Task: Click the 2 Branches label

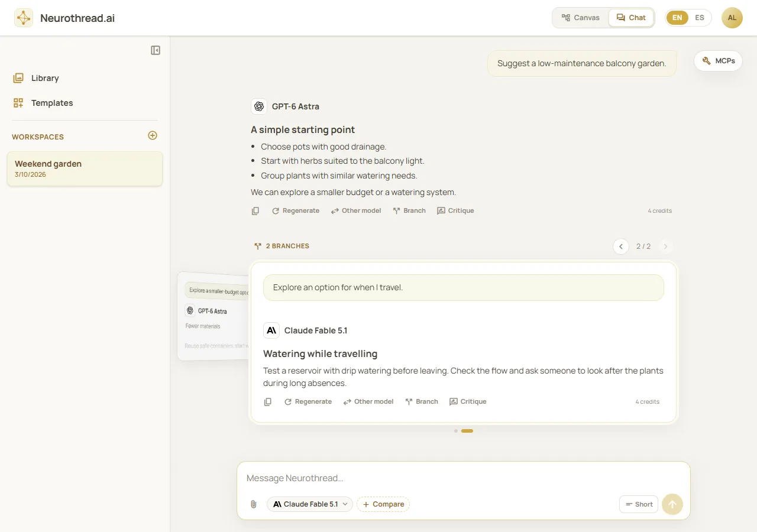Action: coord(282,246)
